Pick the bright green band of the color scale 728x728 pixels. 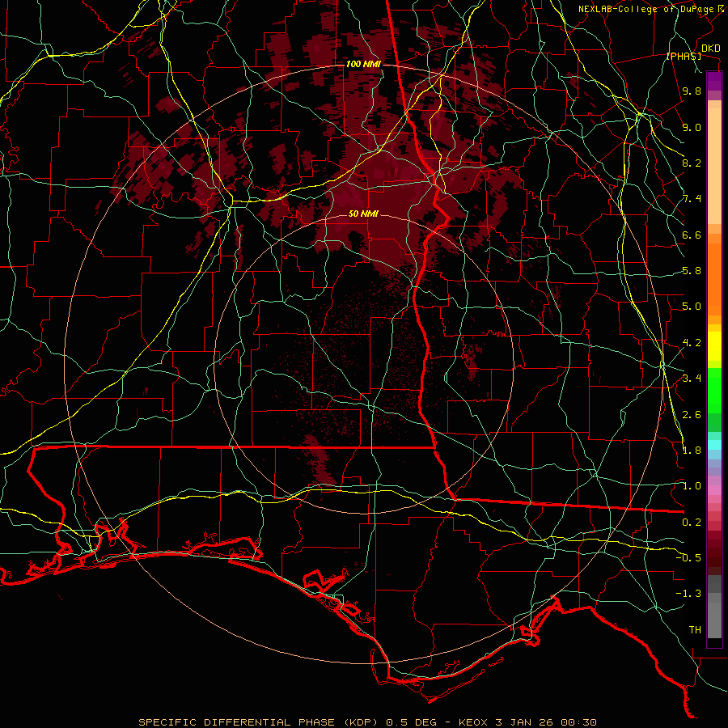[714, 390]
